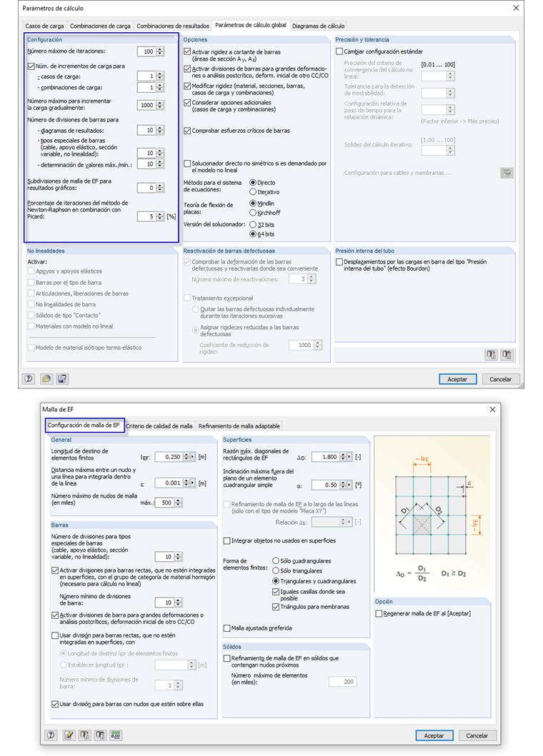Open Criterio de calidad de malla tab

[x=159, y=426]
